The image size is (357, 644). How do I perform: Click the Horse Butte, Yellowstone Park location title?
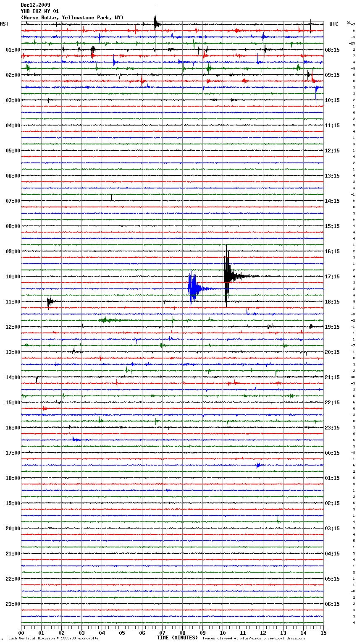tap(72, 18)
